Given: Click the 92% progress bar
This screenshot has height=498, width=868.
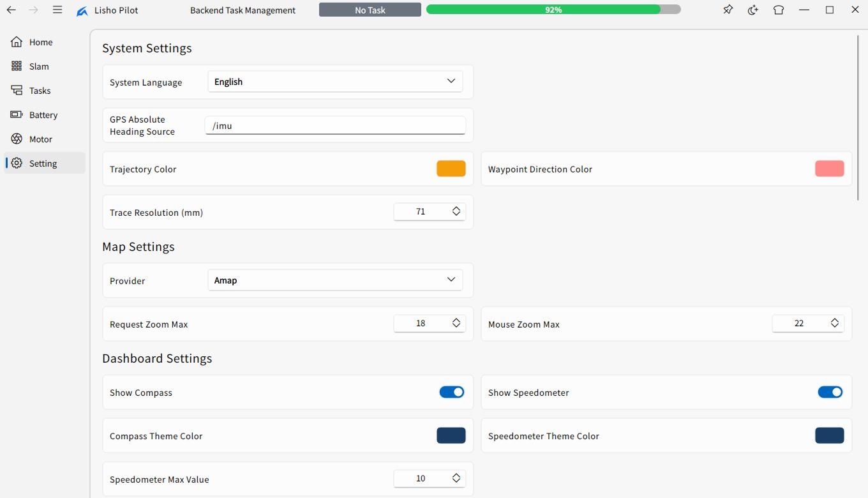Looking at the screenshot, I should [553, 10].
